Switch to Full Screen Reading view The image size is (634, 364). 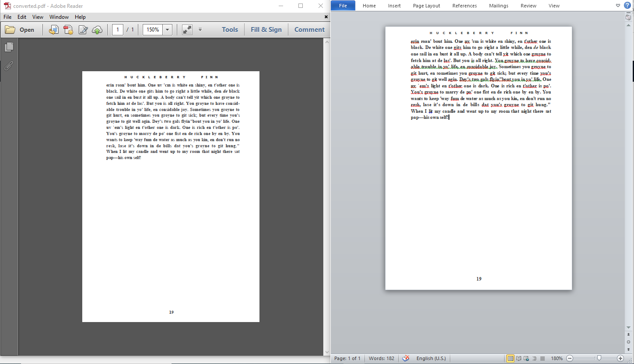(518, 358)
